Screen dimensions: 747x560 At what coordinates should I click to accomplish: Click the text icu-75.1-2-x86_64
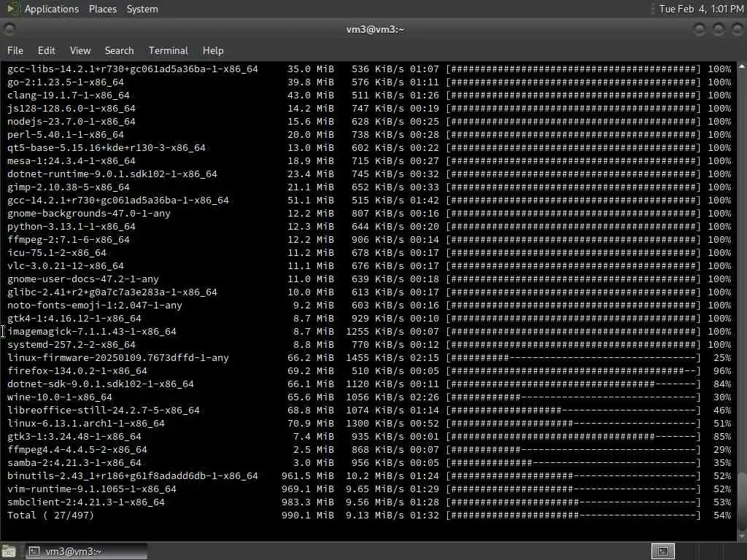[x=57, y=253]
